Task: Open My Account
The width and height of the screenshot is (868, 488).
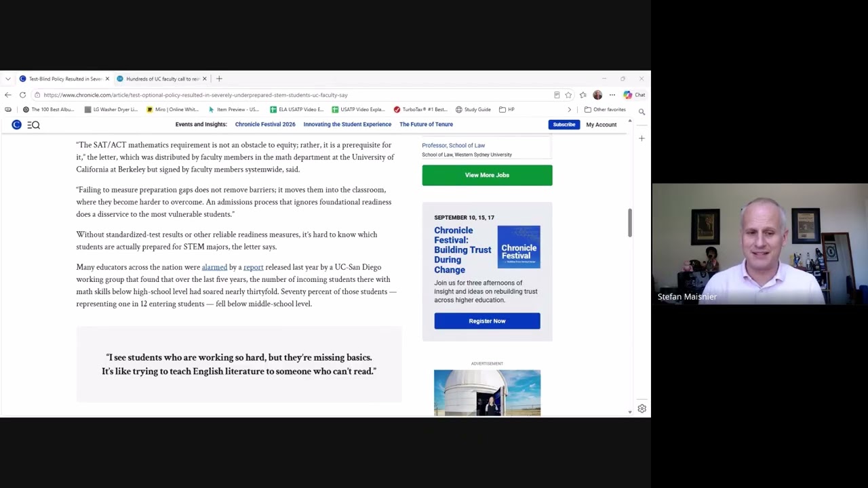Action: [x=601, y=125]
